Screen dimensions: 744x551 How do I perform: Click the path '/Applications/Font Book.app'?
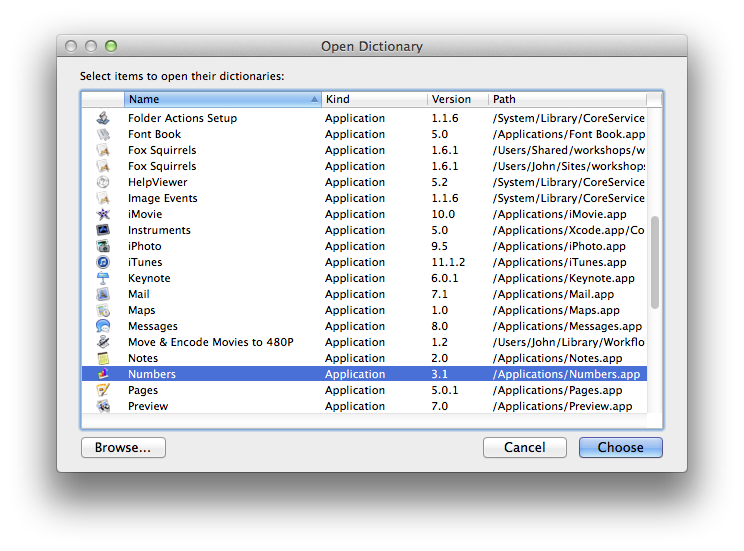tap(569, 134)
